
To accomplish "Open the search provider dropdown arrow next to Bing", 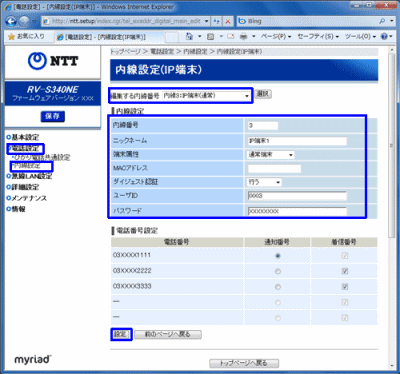I will 392,21.
